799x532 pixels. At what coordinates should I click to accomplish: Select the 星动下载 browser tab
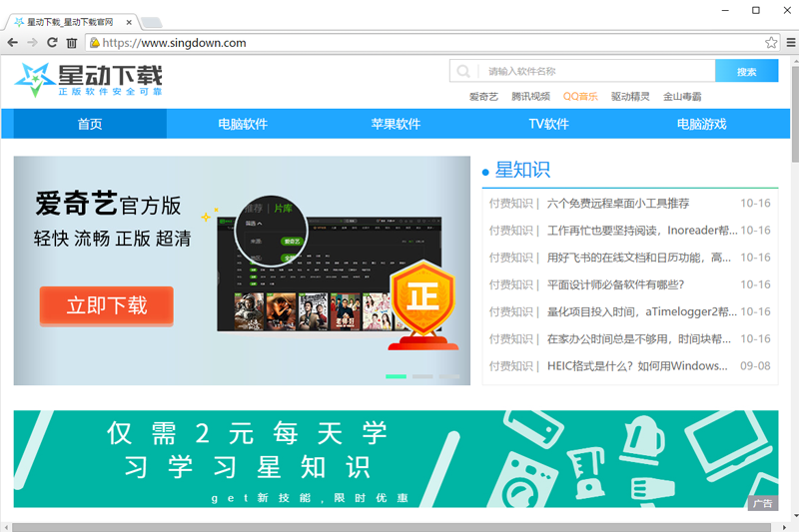(70, 22)
